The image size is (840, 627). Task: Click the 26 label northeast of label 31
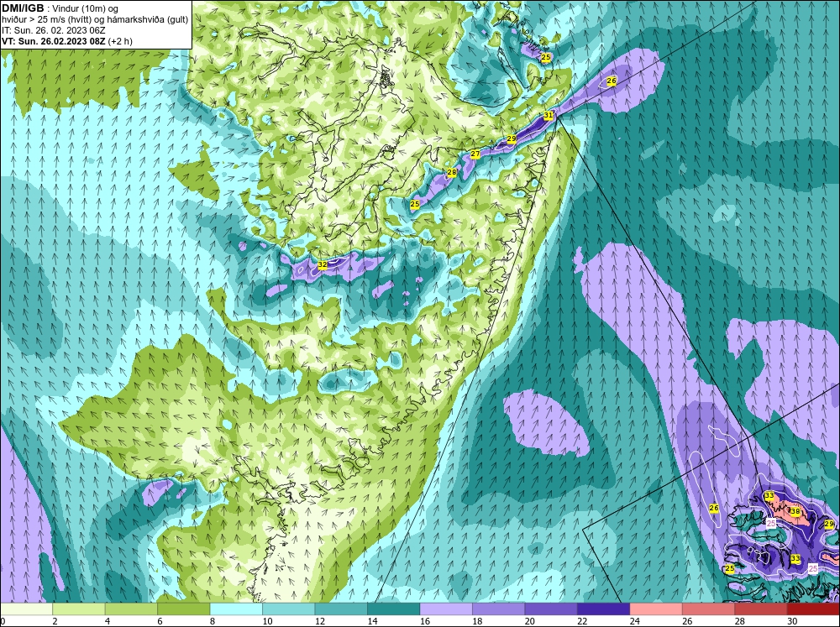[612, 81]
